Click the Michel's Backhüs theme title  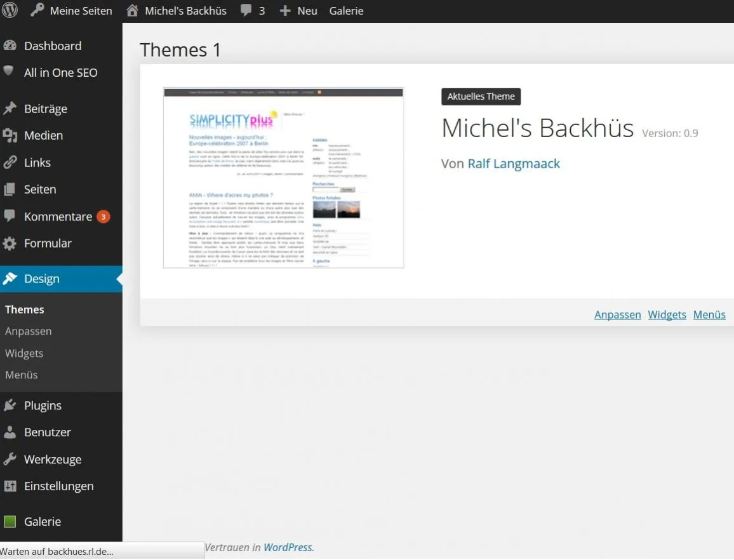pos(537,128)
